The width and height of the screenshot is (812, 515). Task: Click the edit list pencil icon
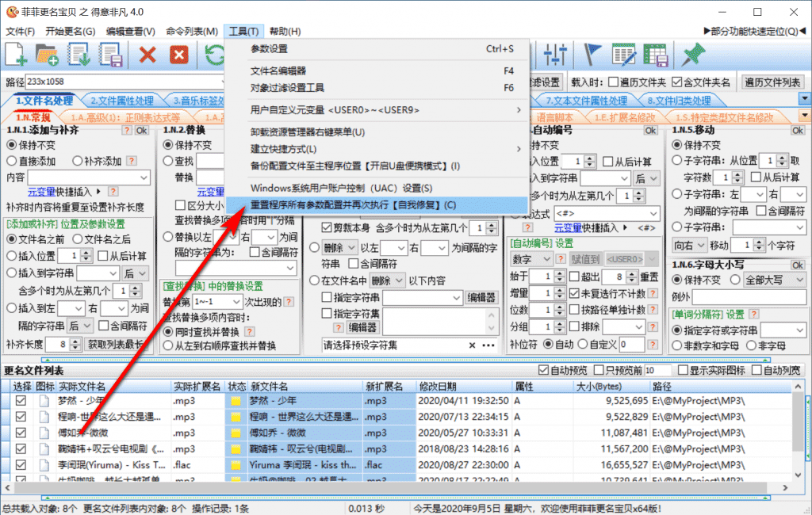[x=623, y=55]
